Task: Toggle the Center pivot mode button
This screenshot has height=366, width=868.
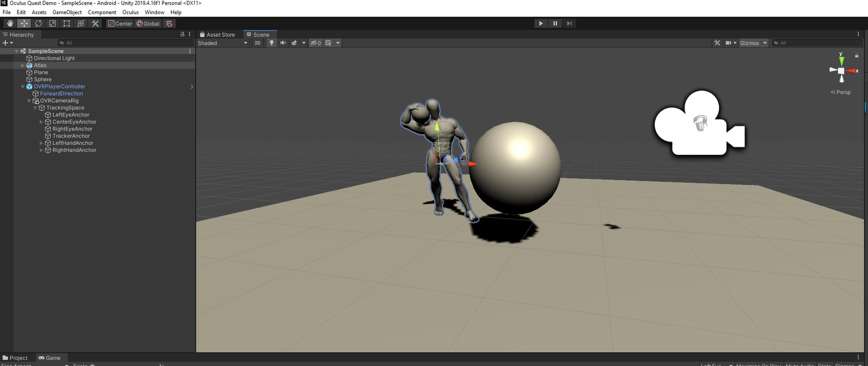Action: [x=120, y=23]
